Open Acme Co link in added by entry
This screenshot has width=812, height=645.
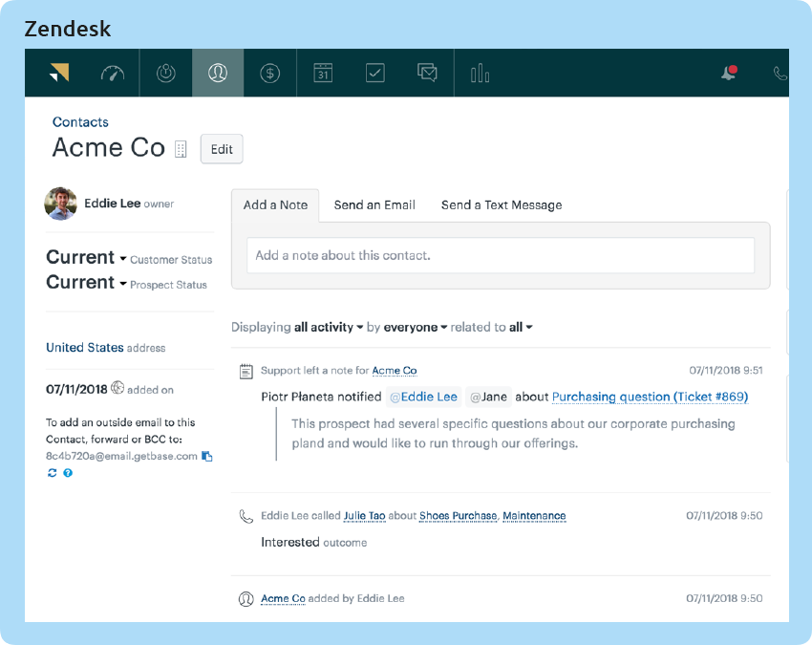click(284, 599)
